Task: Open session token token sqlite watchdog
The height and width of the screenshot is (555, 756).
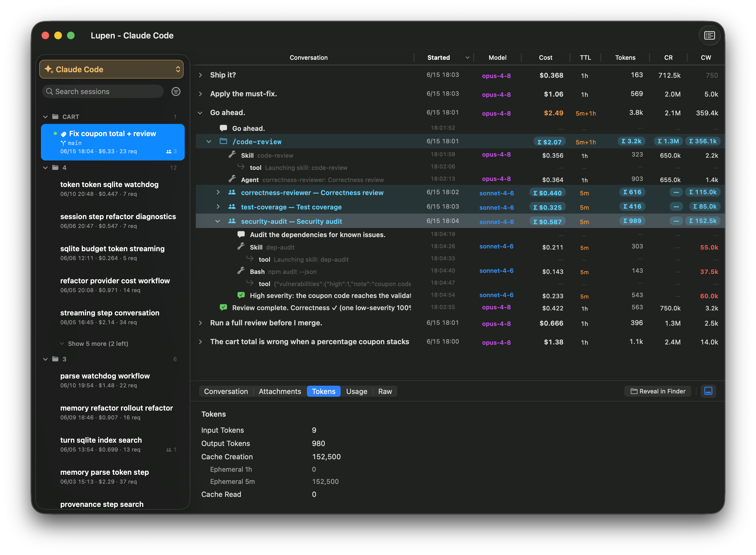Action: (x=113, y=189)
